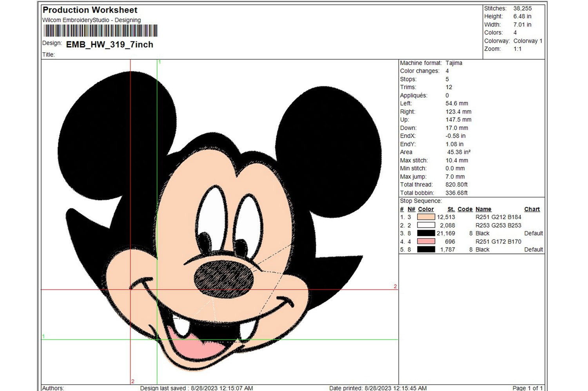Image resolution: width=588 pixels, height=391 pixels.
Task: Click the Total thread value 820.80ft
Action: (x=457, y=185)
